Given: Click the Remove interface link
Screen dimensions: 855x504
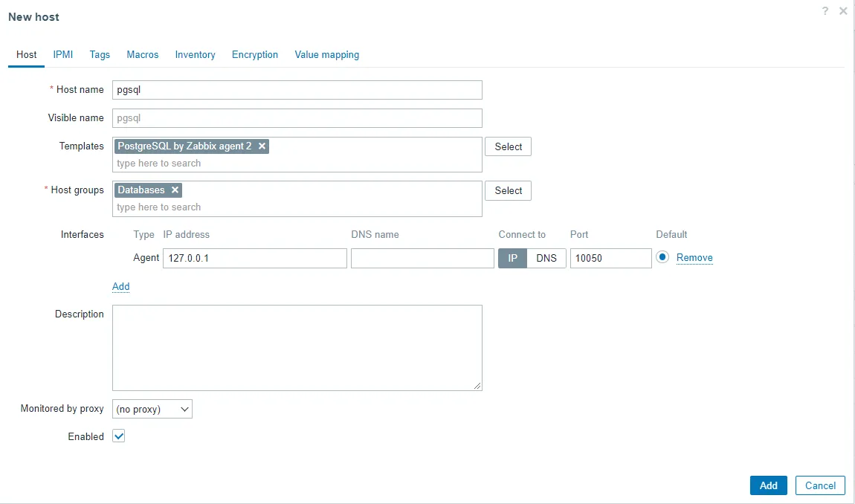Looking at the screenshot, I should (694, 257).
